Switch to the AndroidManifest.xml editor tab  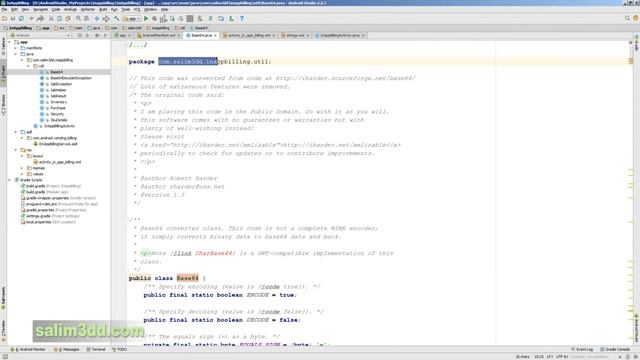point(158,36)
